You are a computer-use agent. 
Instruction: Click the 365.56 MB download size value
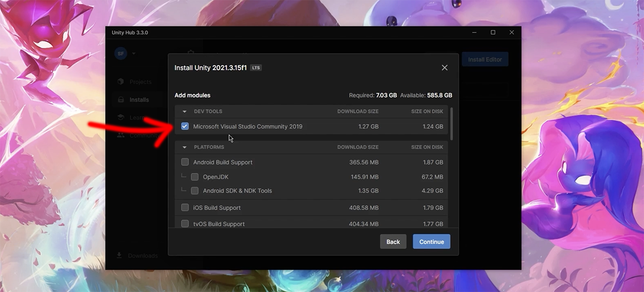pos(364,162)
